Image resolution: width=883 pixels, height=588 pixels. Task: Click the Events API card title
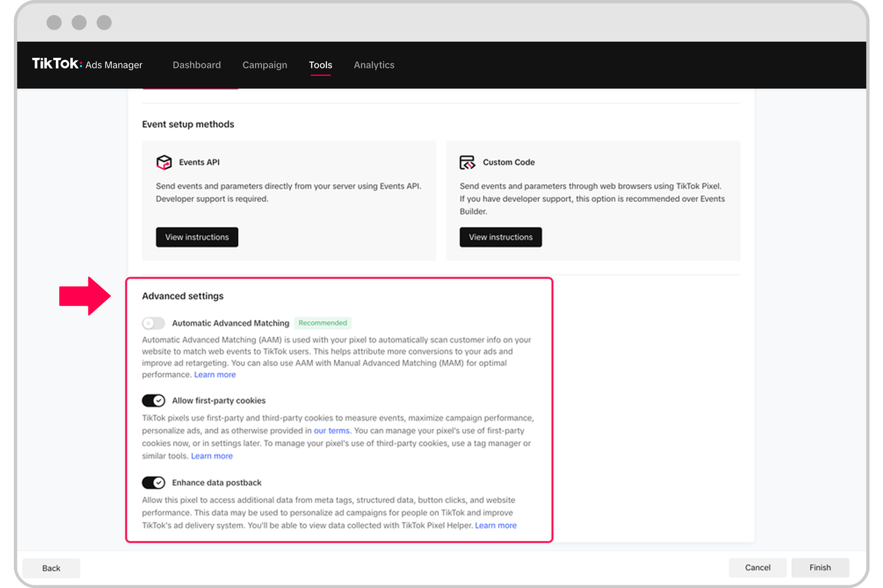pyautogui.click(x=199, y=163)
